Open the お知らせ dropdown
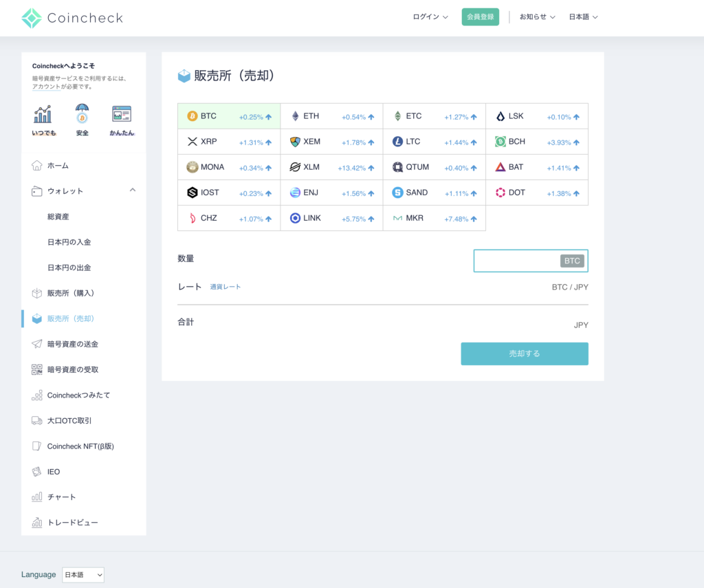704x588 pixels. 538,17
